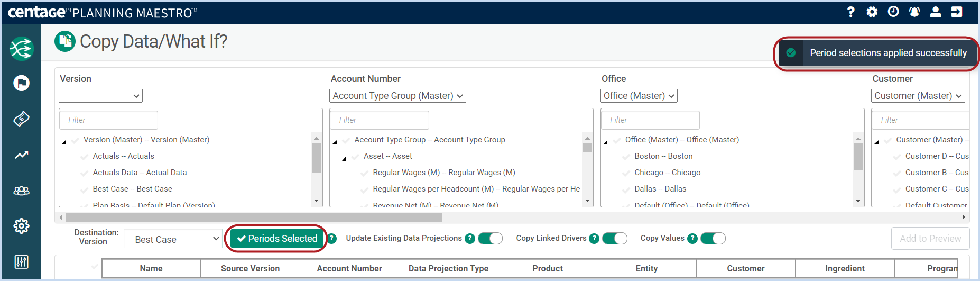The height and width of the screenshot is (281, 980).
Task: Click the Version list vertical scrollbar
Action: coord(316,158)
